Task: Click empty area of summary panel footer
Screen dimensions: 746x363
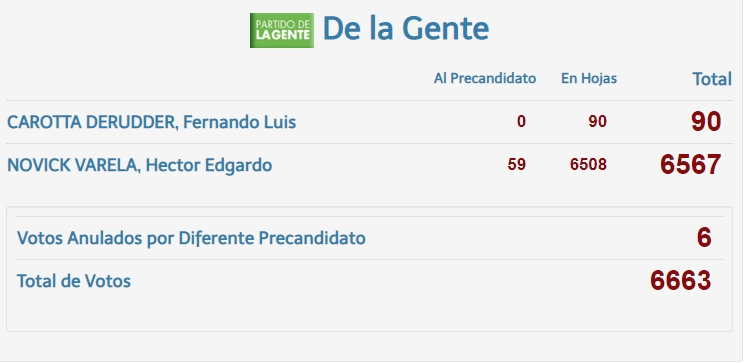Action: point(369,314)
